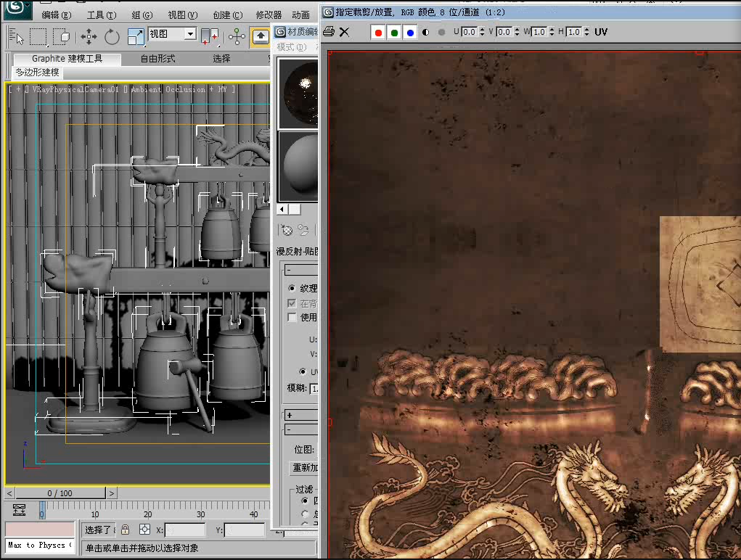Click the 0 / 100 time slider
Viewport: 741px width, 560px height.
point(60,493)
